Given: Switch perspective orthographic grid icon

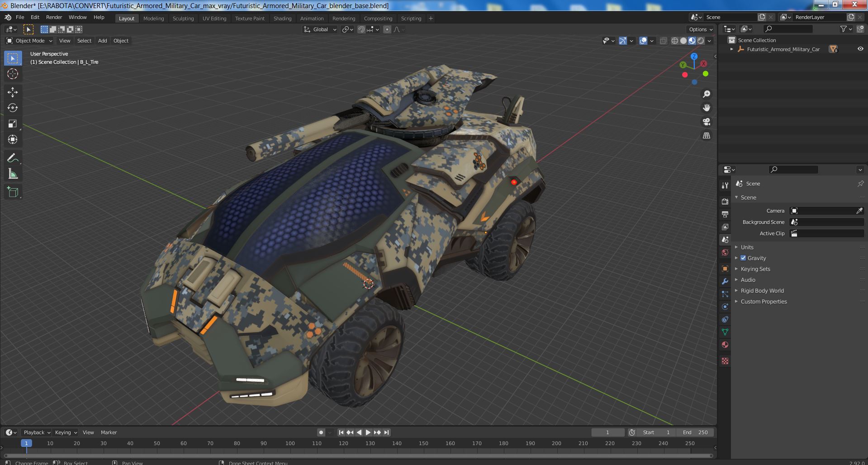Looking at the screenshot, I should click(x=707, y=135).
